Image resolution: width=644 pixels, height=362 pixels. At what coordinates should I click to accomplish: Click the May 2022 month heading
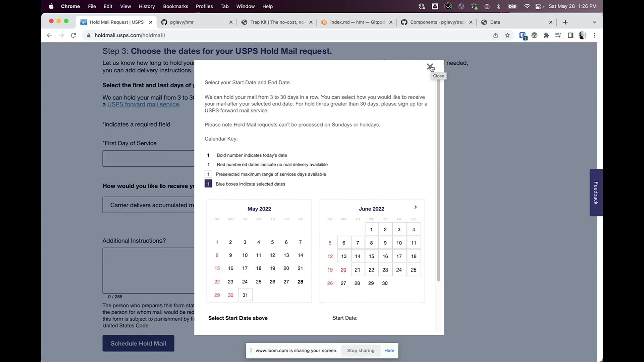[259, 209]
